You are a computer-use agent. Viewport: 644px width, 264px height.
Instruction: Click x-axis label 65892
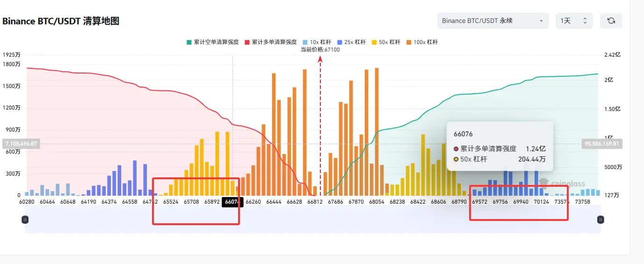coord(212,202)
